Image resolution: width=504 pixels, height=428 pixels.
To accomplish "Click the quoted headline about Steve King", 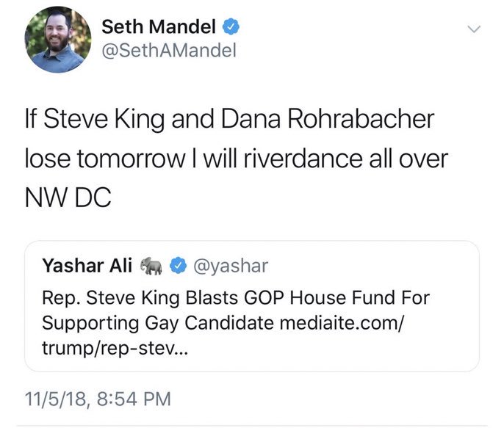I will tap(236, 297).
